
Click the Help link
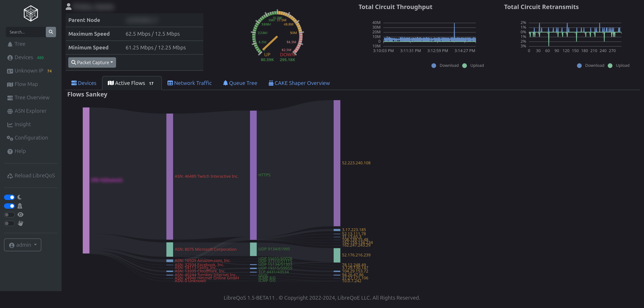20,151
